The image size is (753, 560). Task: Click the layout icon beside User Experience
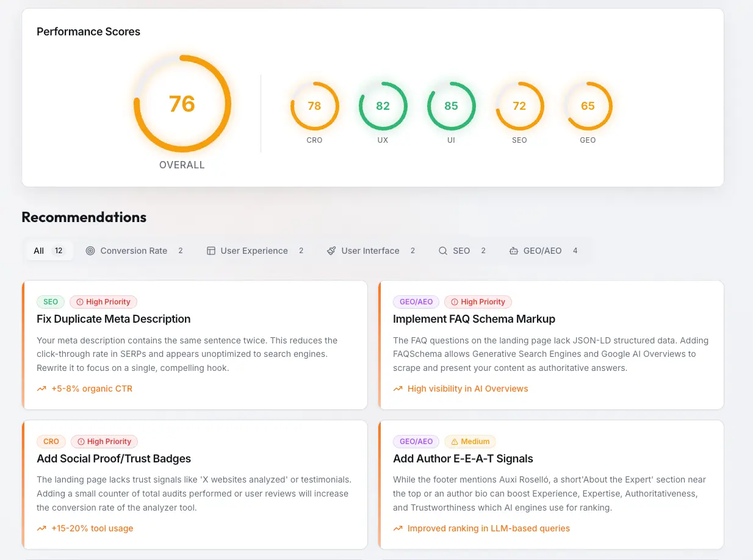[211, 251]
